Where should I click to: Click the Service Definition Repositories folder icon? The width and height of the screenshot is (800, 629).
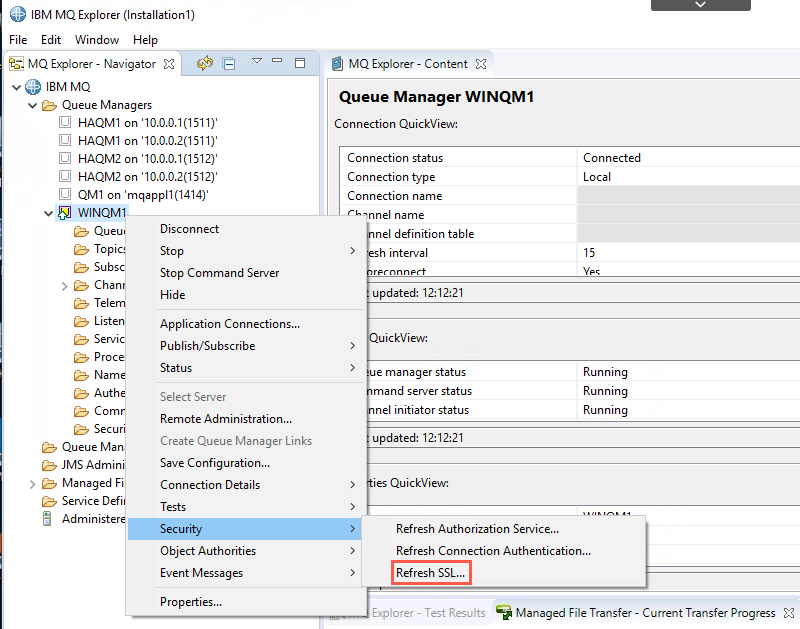tap(49, 501)
